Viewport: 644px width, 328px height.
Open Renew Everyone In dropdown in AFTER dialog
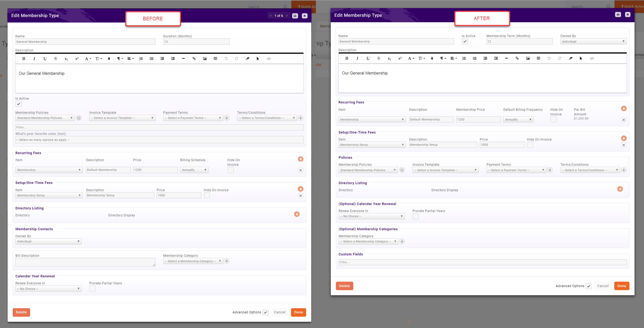click(372, 216)
